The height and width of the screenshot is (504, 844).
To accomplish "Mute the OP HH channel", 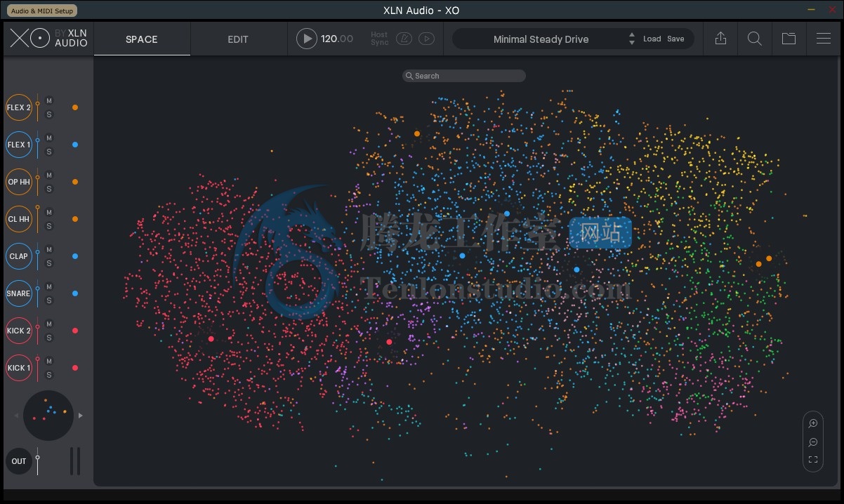I will pos(49,175).
